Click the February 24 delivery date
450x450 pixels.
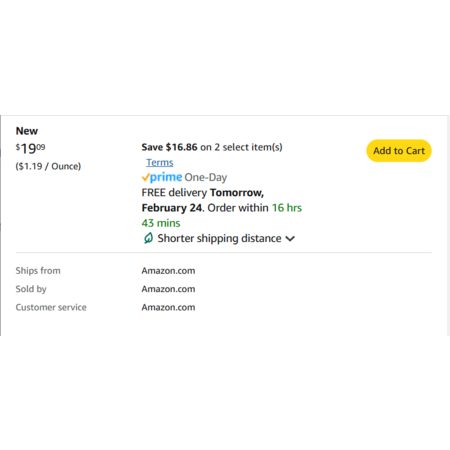(x=172, y=208)
